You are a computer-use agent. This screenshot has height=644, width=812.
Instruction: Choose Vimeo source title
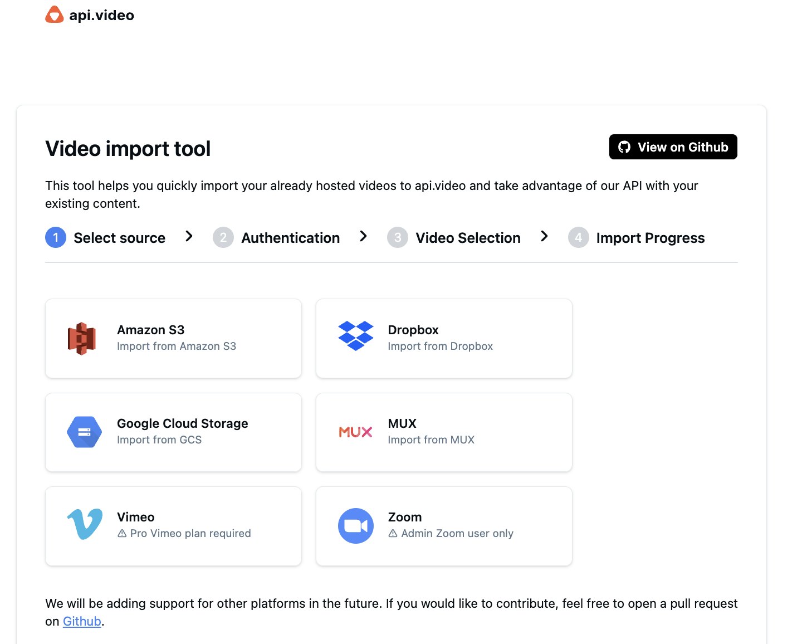(135, 517)
